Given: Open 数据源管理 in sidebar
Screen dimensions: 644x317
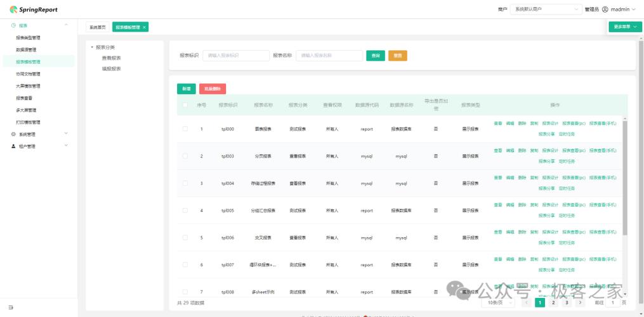Looking at the screenshot, I should 26,49.
